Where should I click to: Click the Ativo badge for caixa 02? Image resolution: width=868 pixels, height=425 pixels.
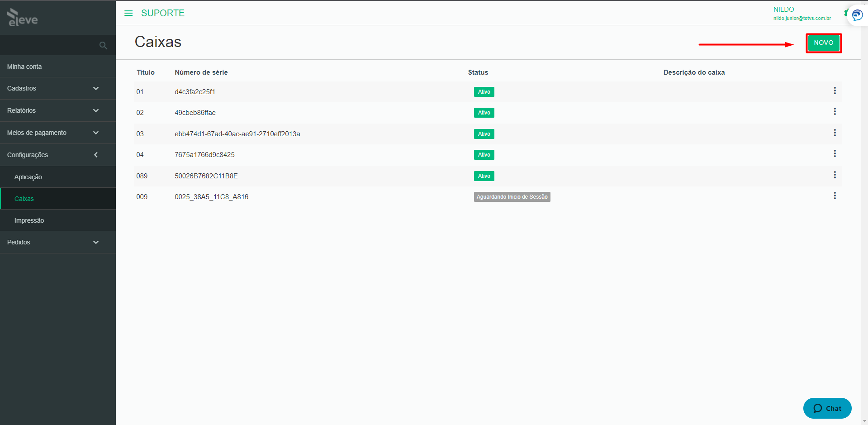point(484,113)
